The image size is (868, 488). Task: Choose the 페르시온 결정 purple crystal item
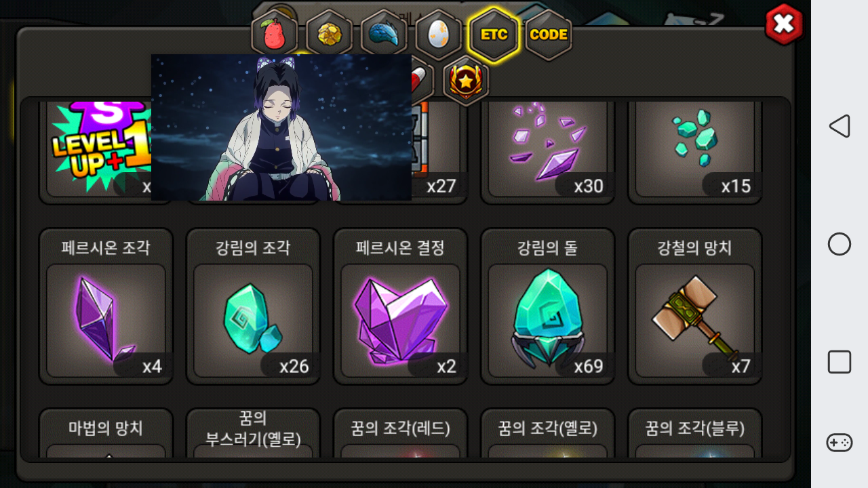[x=400, y=306]
